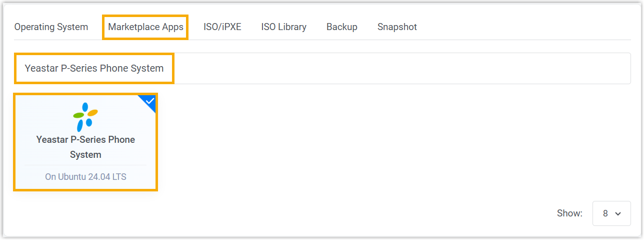Viewport: 644px width, 240px height.
Task: Place cursor in the search text "Yeastar P-Series Phone System"
Action: [x=94, y=69]
